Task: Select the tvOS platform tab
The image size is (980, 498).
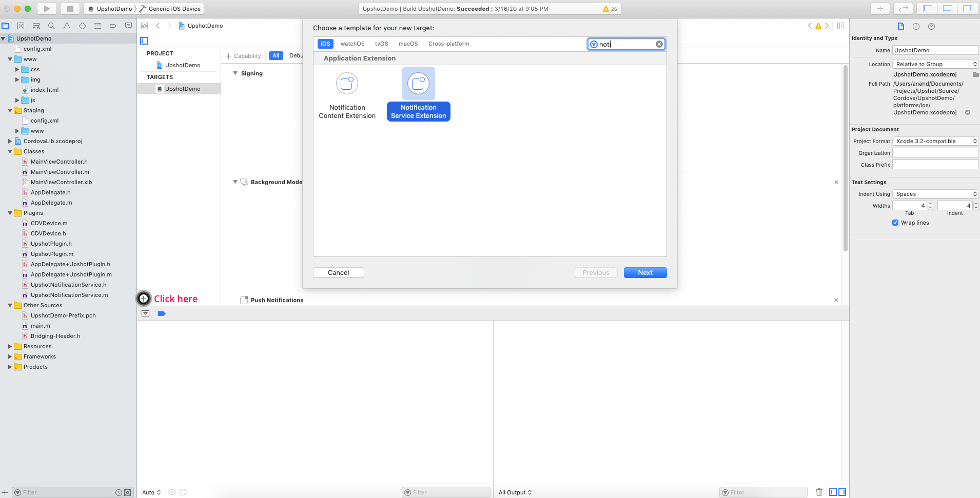Action: [381, 44]
